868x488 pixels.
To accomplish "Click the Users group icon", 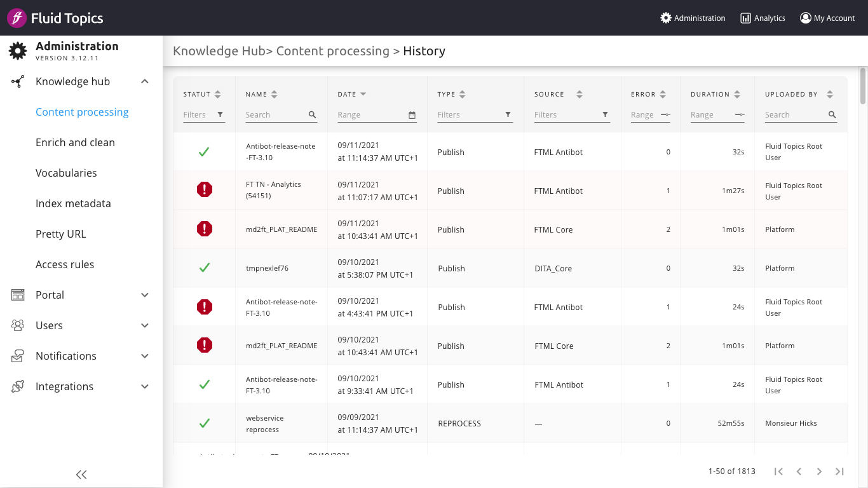I will pyautogui.click(x=18, y=325).
